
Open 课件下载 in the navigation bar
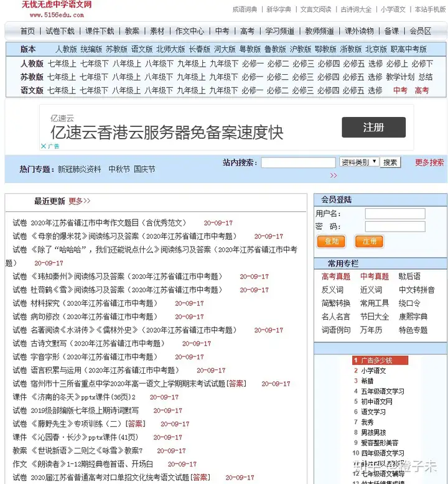point(100,31)
